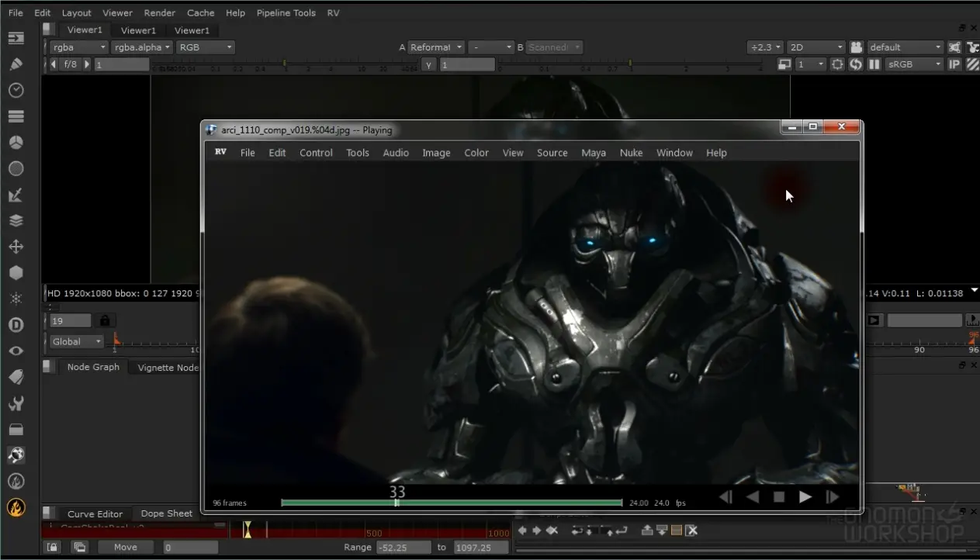Click the RV timeline scrub bar
980x560 pixels.
(x=452, y=503)
